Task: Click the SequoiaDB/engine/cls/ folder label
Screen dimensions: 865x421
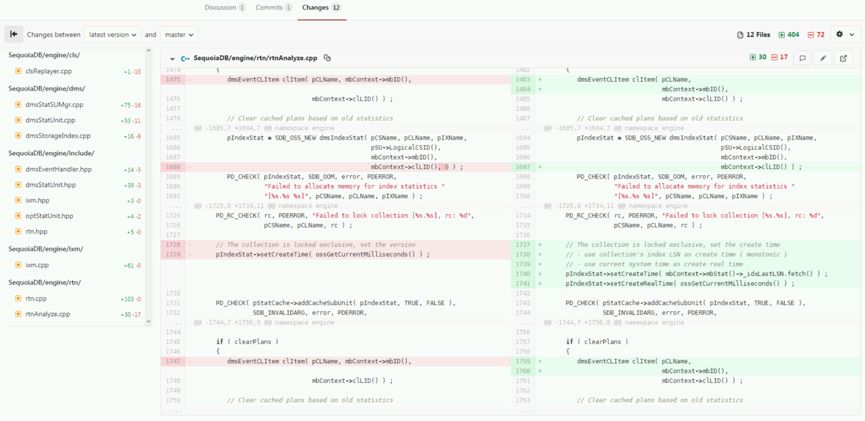Action: point(44,55)
